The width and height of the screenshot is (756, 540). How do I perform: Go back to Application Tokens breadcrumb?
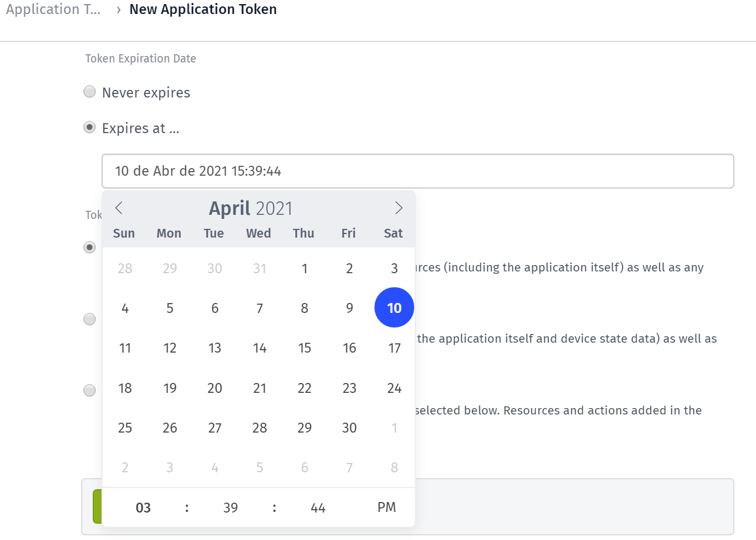click(x=53, y=9)
